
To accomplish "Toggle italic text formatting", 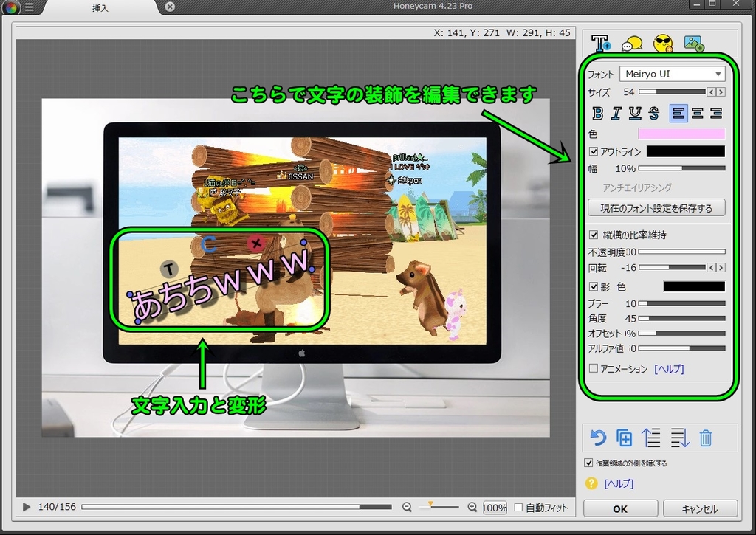I will click(x=616, y=113).
